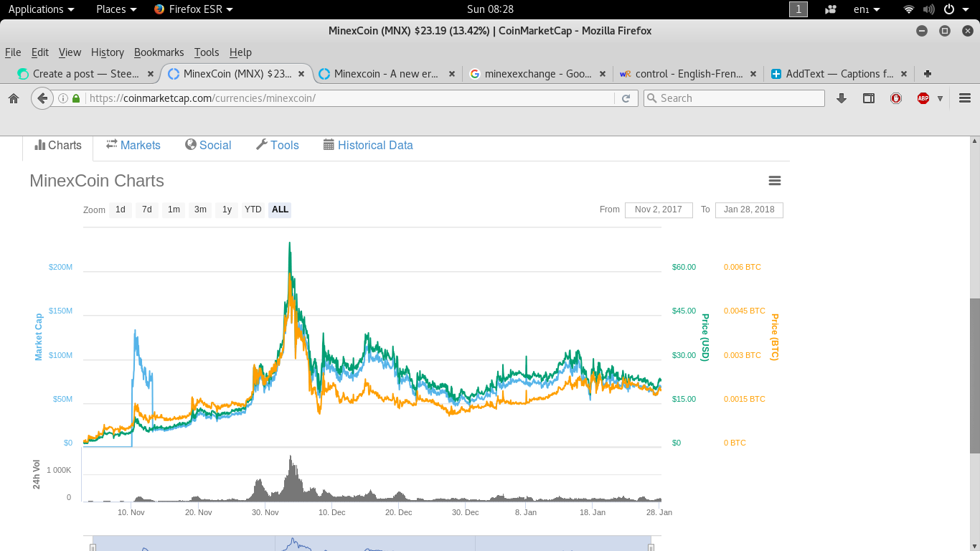Image resolution: width=980 pixels, height=551 pixels.
Task: Open the View menu
Action: (70, 52)
